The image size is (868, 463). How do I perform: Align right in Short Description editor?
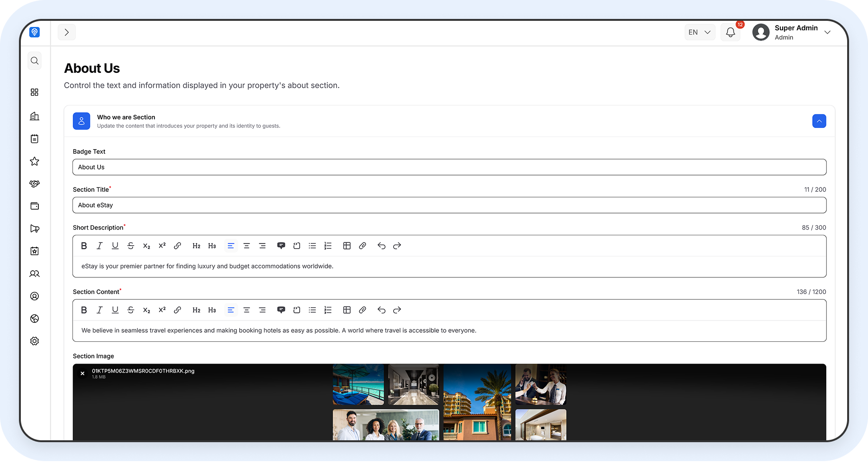click(x=262, y=246)
